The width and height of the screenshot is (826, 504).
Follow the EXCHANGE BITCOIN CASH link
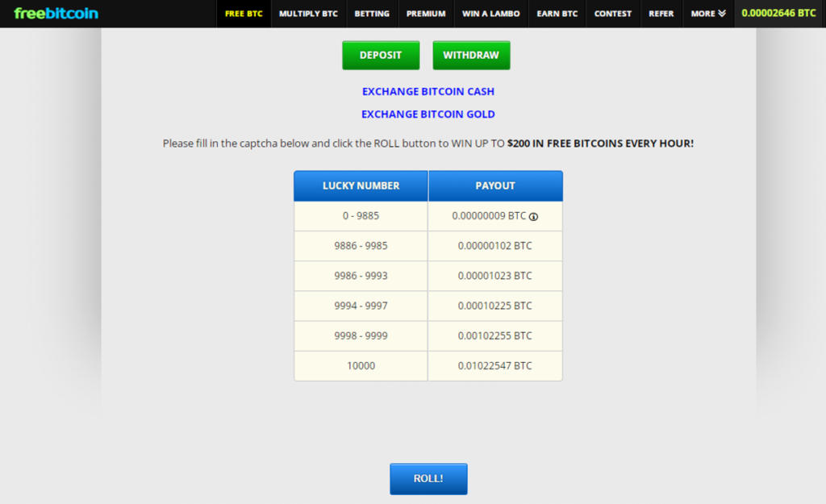[428, 92]
